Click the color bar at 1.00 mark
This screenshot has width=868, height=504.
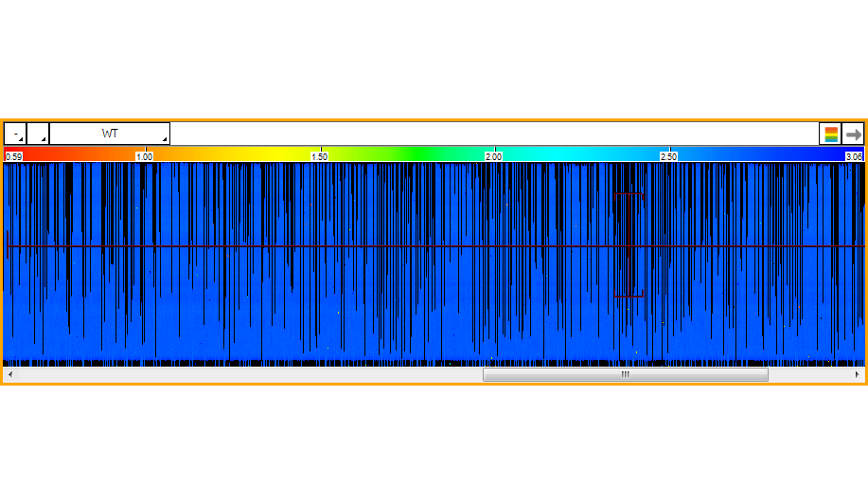144,155
